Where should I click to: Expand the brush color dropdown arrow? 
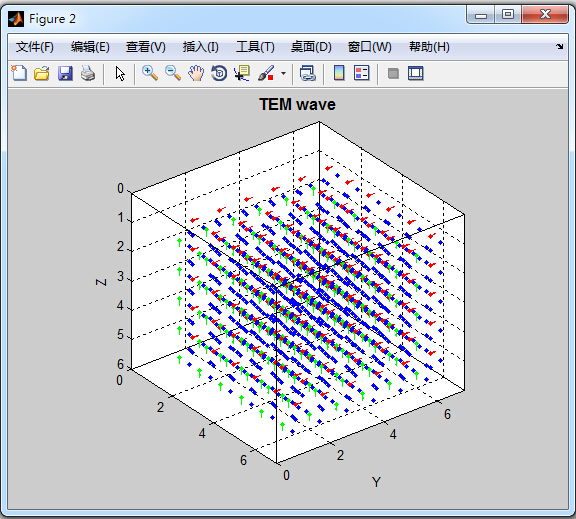283,73
